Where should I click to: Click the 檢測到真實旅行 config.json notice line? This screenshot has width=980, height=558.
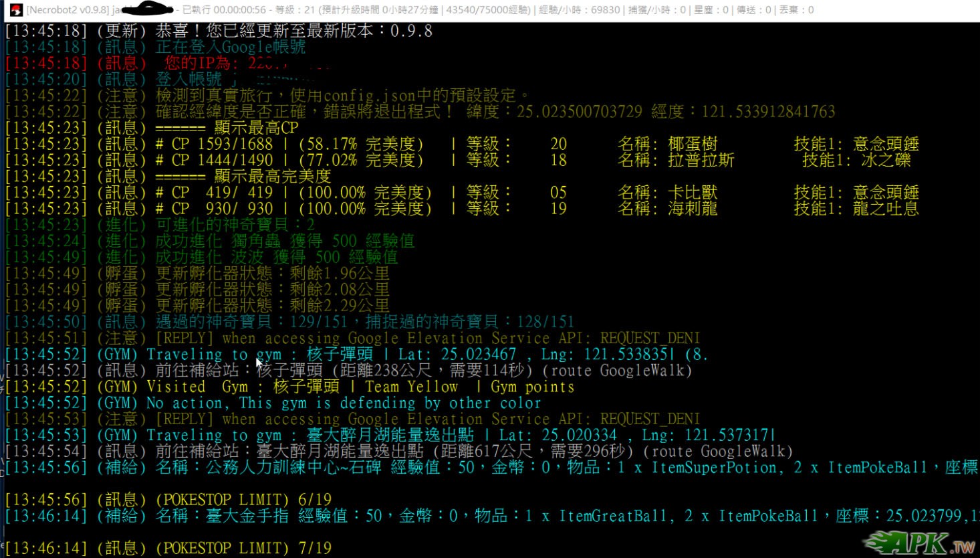click(267, 95)
